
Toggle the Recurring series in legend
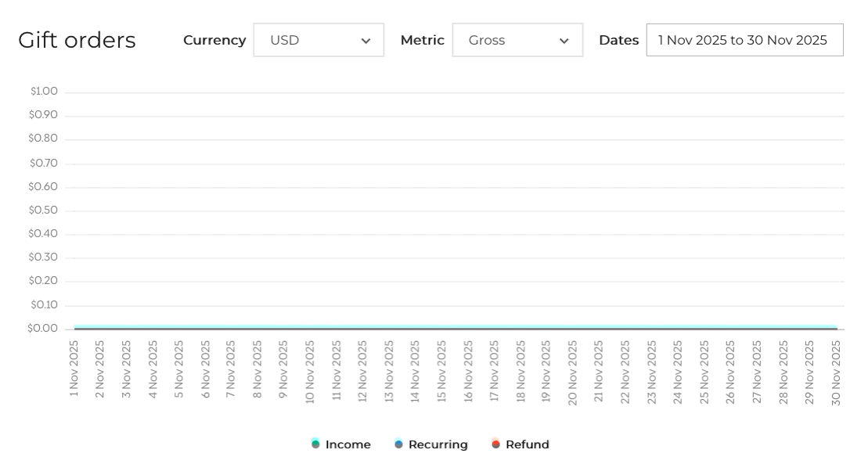pos(438,444)
